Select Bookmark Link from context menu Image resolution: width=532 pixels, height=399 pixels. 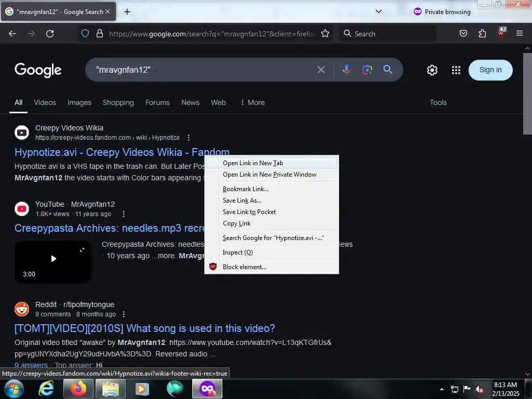click(271, 189)
